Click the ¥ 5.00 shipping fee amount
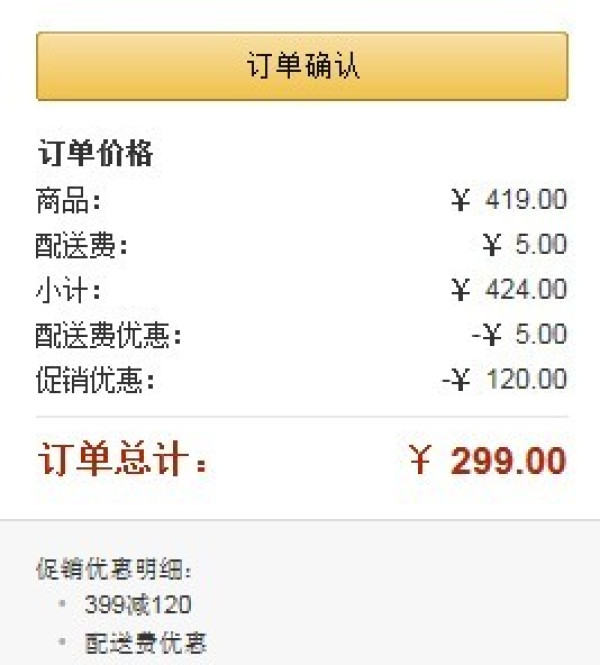The height and width of the screenshot is (665, 600). pyautogui.click(x=525, y=244)
